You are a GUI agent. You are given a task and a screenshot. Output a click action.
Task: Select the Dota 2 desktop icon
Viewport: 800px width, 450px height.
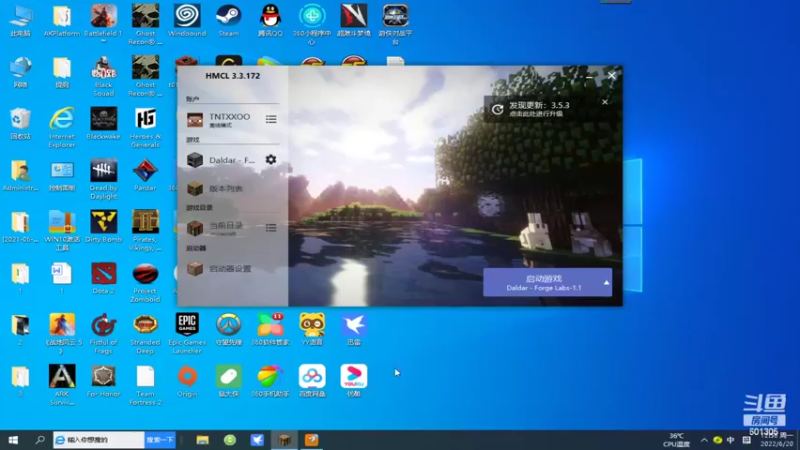104,278
